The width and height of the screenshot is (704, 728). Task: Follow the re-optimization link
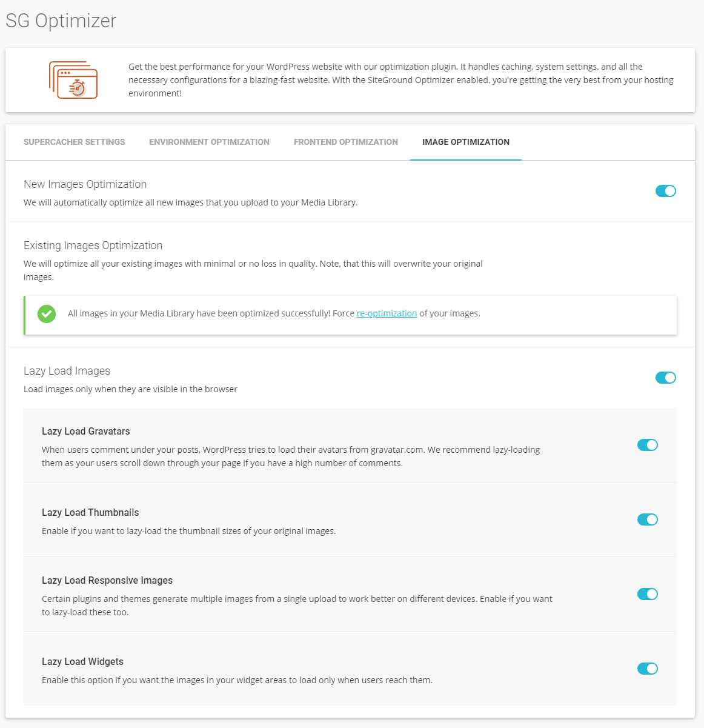(x=387, y=313)
